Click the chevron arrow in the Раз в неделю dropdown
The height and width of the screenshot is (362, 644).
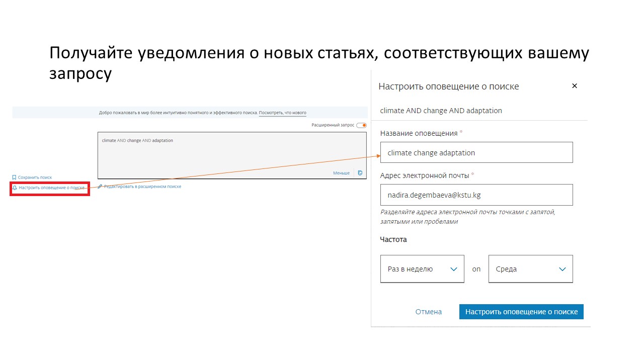(453, 269)
